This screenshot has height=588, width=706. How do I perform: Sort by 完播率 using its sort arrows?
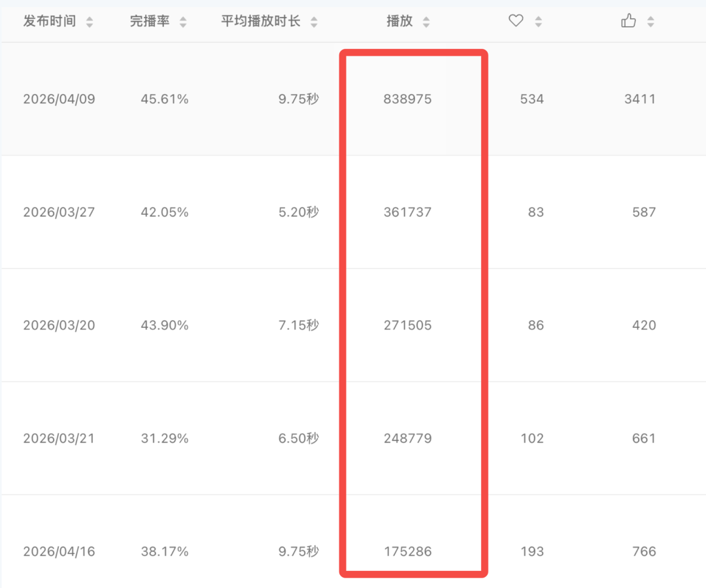tap(183, 22)
